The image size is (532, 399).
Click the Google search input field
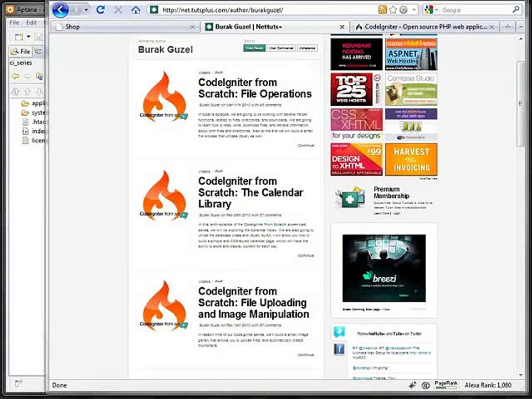coord(475,10)
